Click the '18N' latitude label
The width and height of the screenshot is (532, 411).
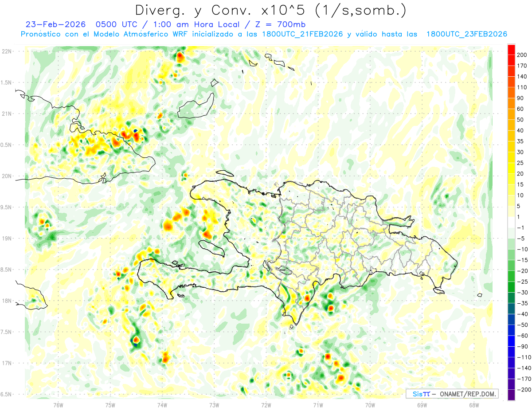coord(7,301)
